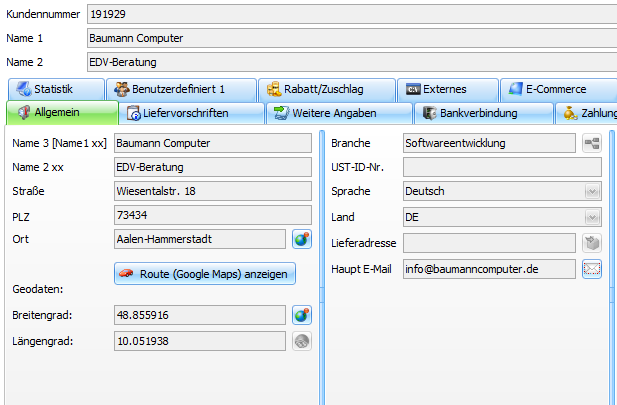Open the Sprache dropdown arrow
The width and height of the screenshot is (617, 405).
pos(592,191)
